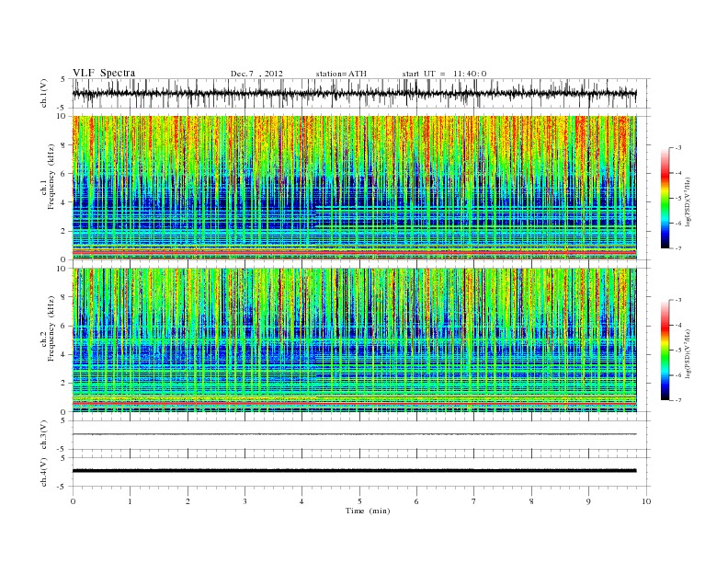Screen dimensions: 728x563
Task: Click time axis tick label "5"
Action: 359,501
